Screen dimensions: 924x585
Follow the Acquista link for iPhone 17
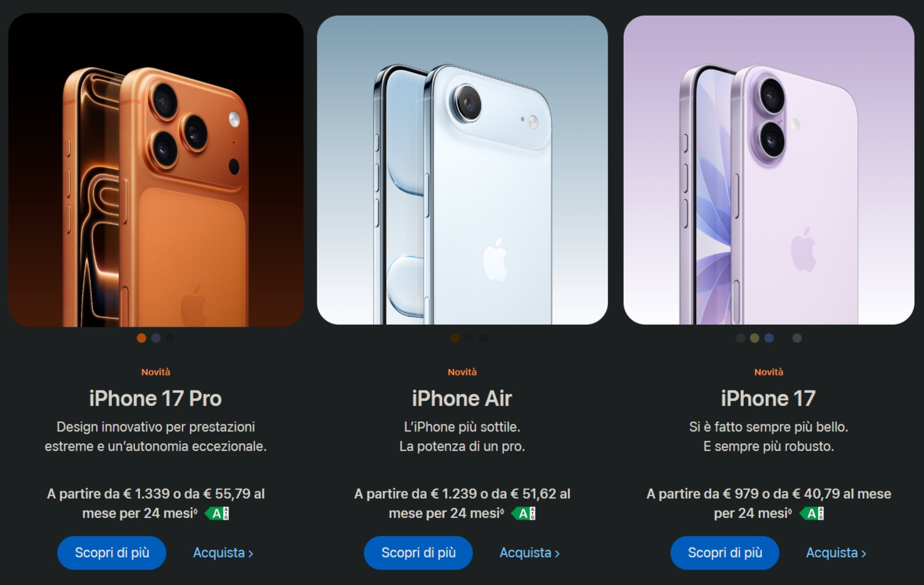point(836,553)
